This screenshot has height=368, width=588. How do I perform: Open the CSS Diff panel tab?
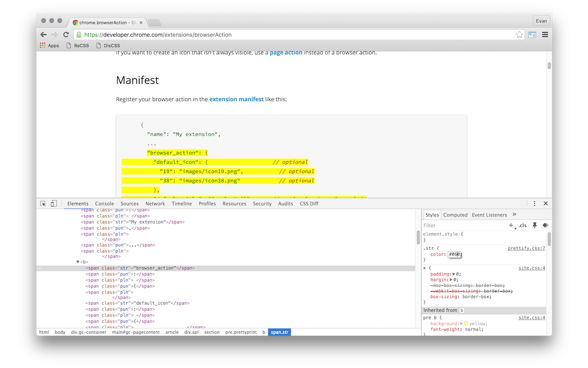coord(309,203)
